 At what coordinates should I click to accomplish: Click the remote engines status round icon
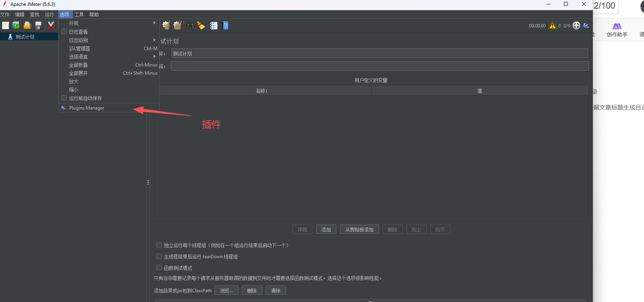click(576, 25)
